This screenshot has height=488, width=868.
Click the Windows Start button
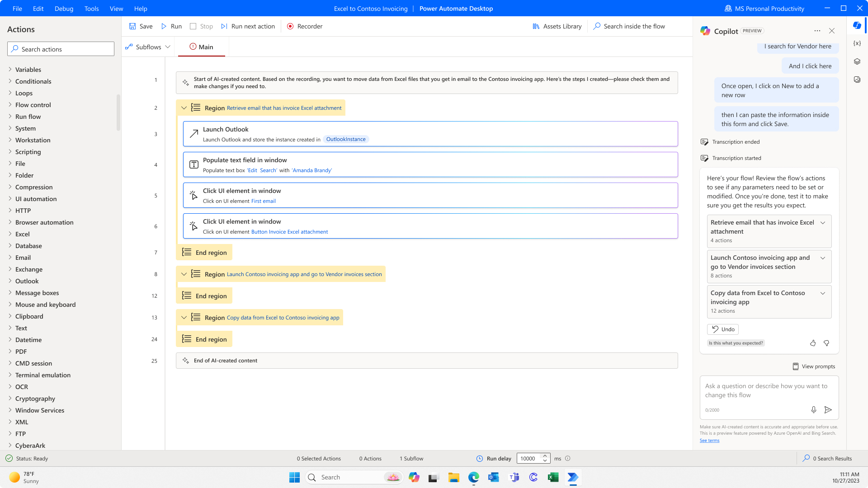294,477
